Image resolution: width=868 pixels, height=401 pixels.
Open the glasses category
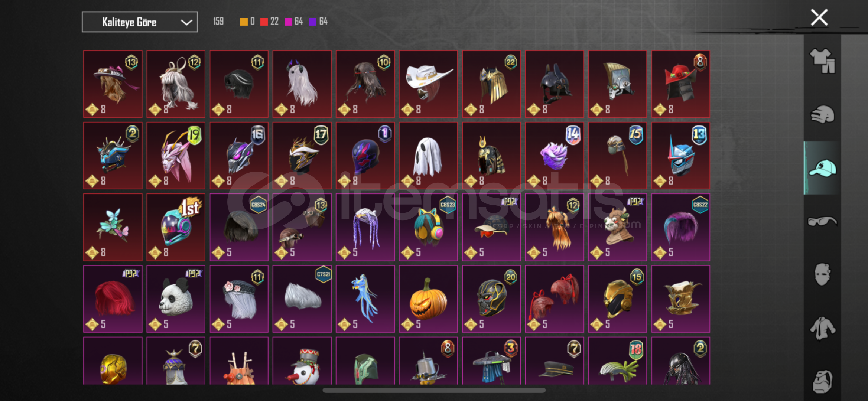click(x=822, y=221)
